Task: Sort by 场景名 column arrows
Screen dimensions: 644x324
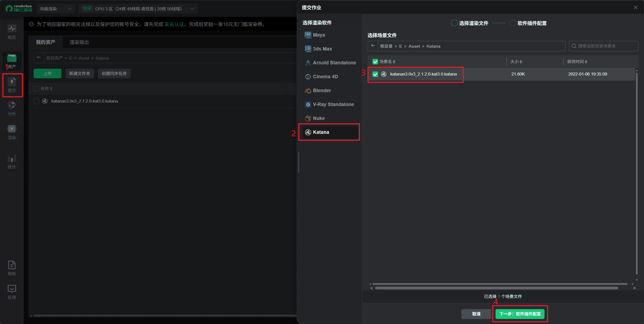Action: click(394, 62)
